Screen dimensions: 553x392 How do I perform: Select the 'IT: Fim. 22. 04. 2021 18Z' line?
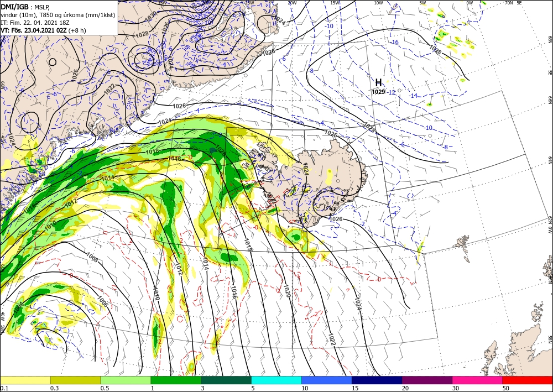pos(35,23)
